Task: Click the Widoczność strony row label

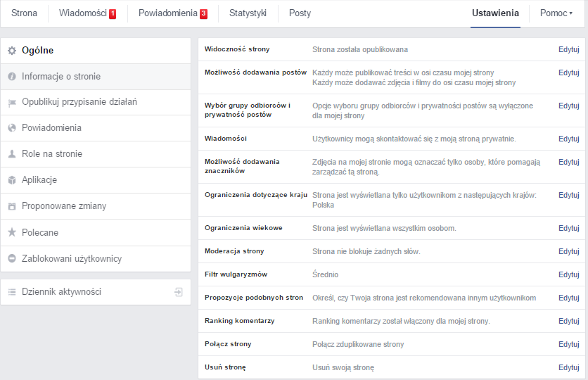Action: pyautogui.click(x=237, y=49)
